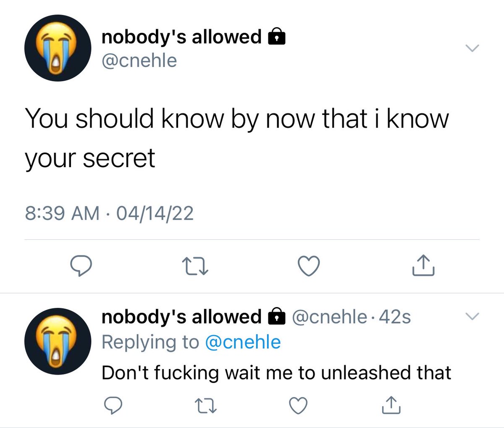The image size is (504, 428).
Task: Share the main tweet
Action: tap(423, 265)
